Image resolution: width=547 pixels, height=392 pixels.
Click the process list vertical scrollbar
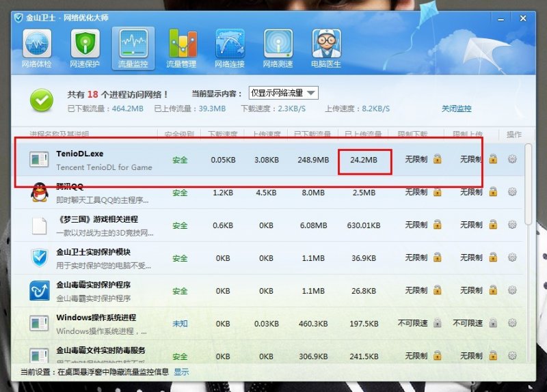point(529,184)
